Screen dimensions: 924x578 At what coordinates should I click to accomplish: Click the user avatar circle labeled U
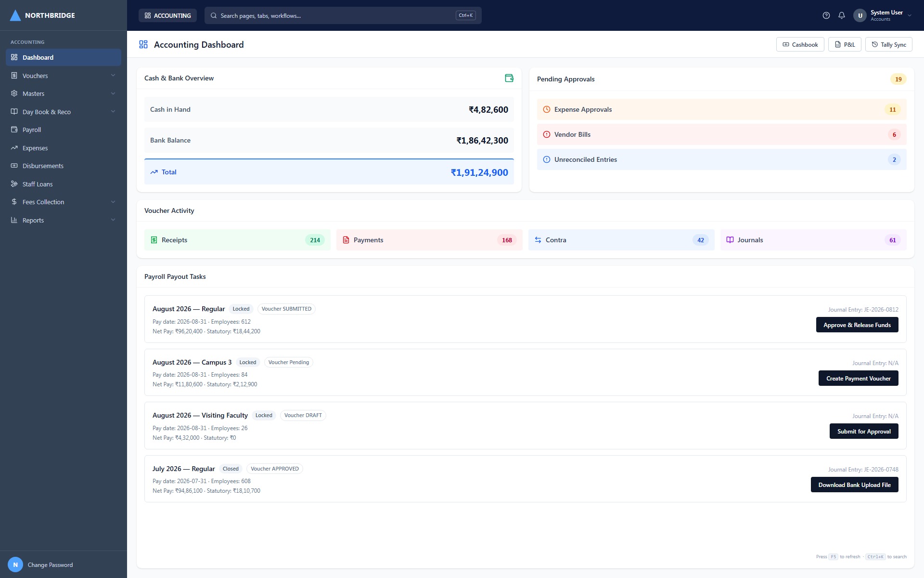tap(860, 15)
